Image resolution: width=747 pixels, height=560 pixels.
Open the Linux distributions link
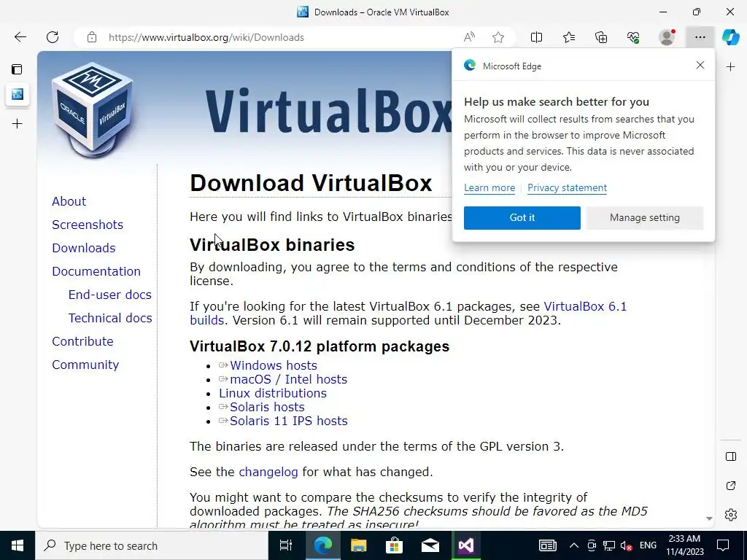(273, 393)
